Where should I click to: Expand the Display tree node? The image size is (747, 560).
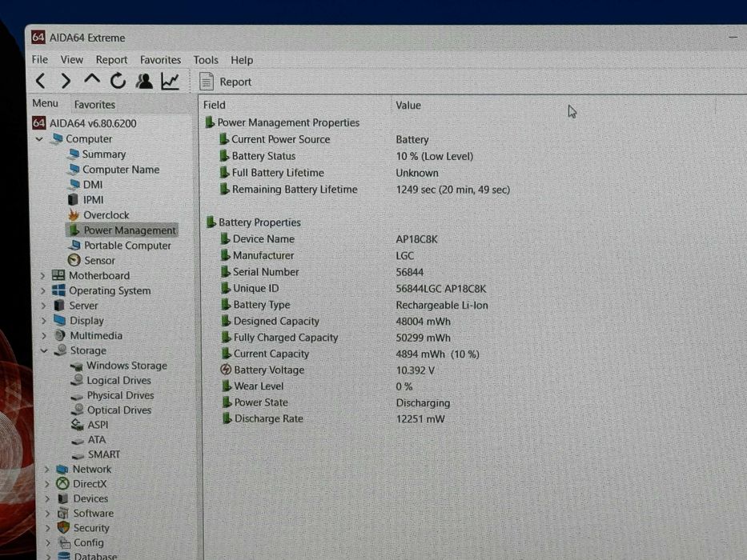(x=44, y=321)
